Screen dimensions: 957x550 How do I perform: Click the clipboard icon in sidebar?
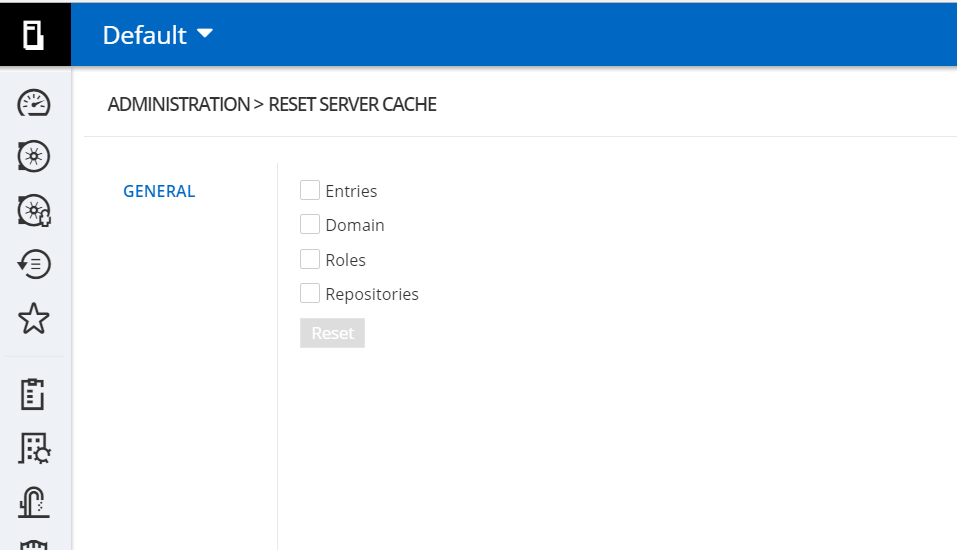pos(35,394)
